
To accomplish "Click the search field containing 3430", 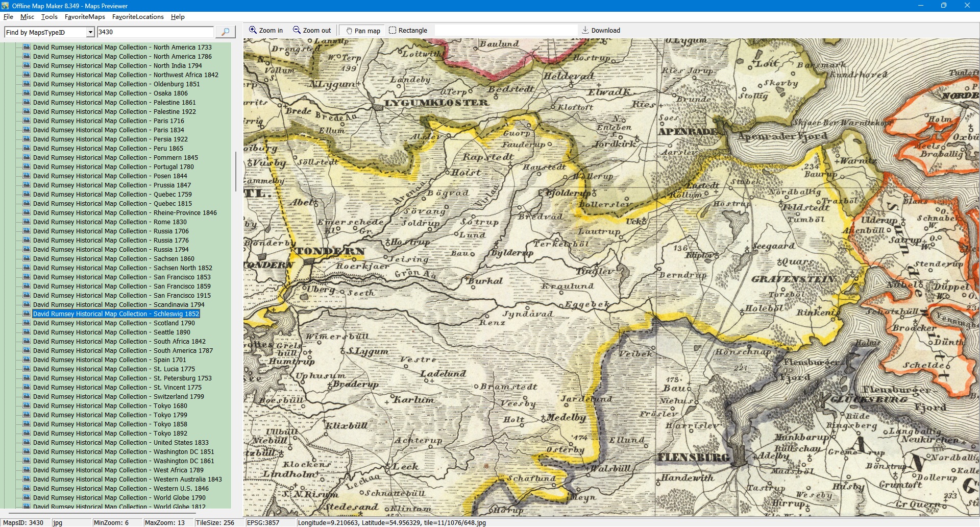I will [155, 32].
